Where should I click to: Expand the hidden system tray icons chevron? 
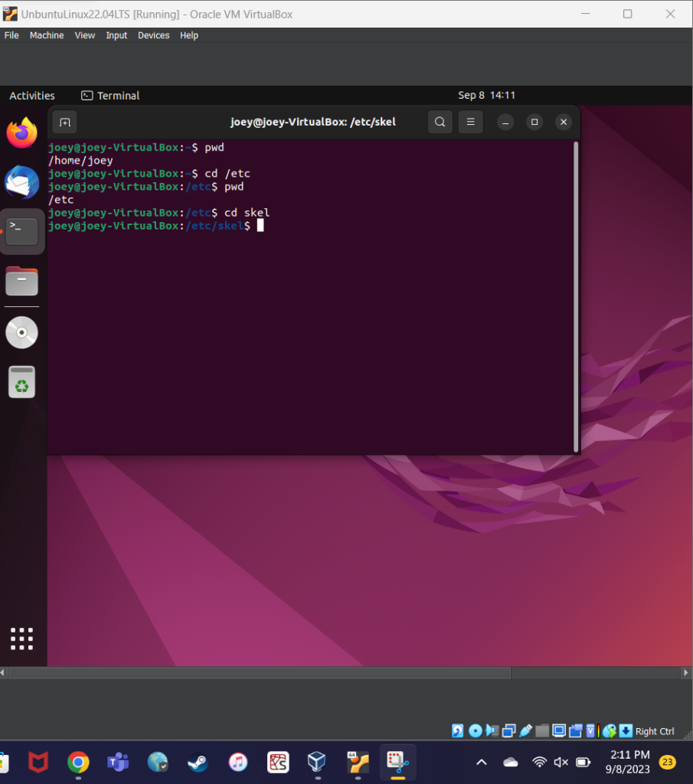coord(482,763)
